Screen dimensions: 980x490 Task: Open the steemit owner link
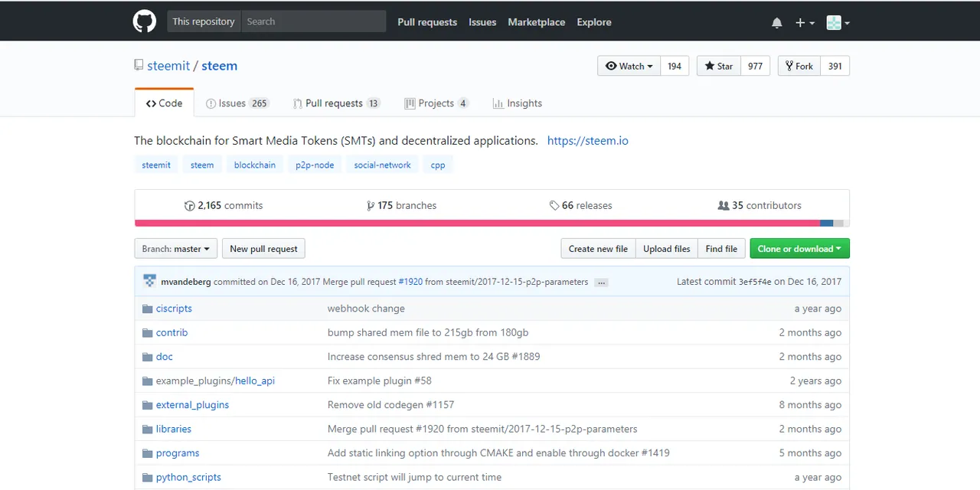point(168,66)
